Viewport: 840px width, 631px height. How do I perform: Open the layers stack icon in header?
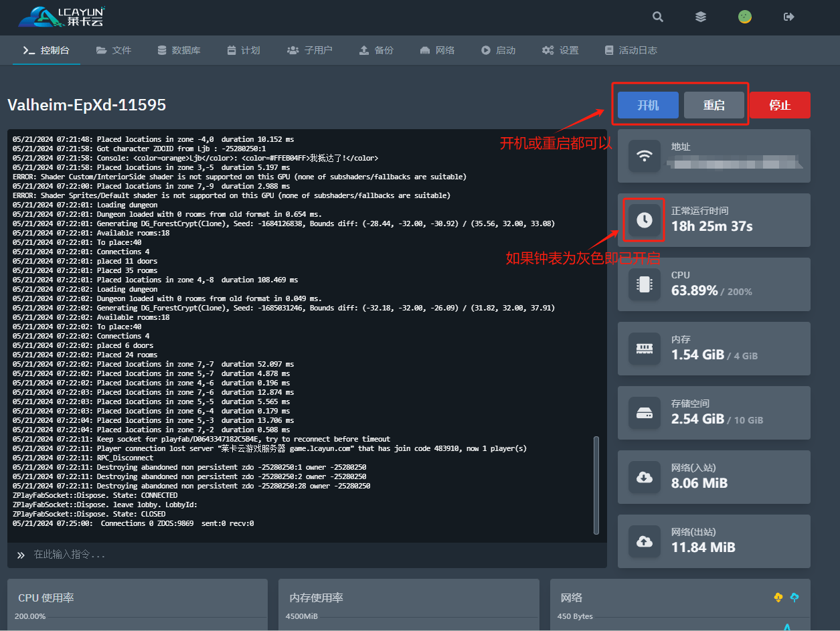[x=701, y=17]
